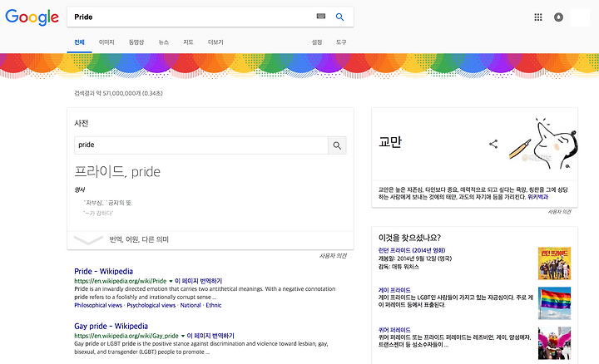
Task: Open the Pride - Wikipedia result
Action: tap(103, 271)
